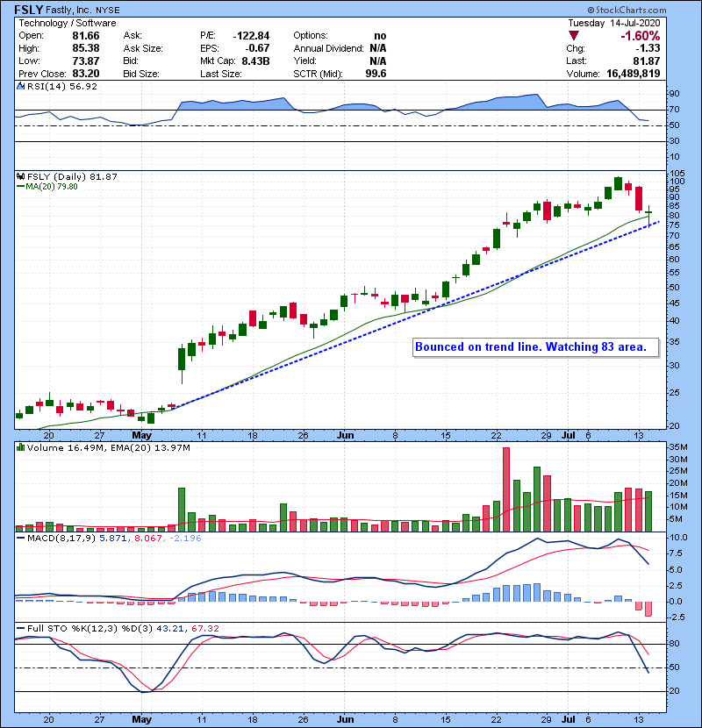This screenshot has height=728, width=702.
Task: Click the NYSE exchange label
Action: point(108,11)
